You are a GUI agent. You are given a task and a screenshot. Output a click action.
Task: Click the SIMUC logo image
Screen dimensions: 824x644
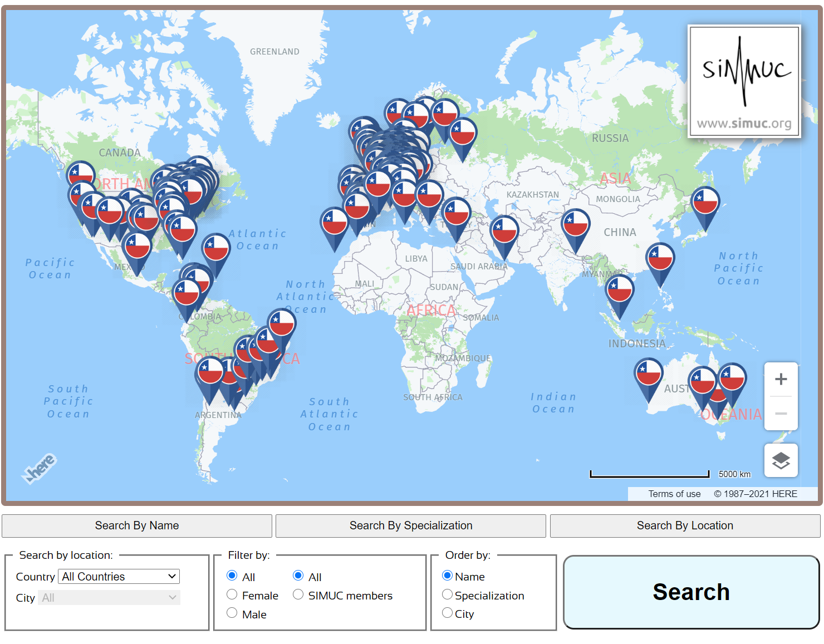tap(744, 81)
